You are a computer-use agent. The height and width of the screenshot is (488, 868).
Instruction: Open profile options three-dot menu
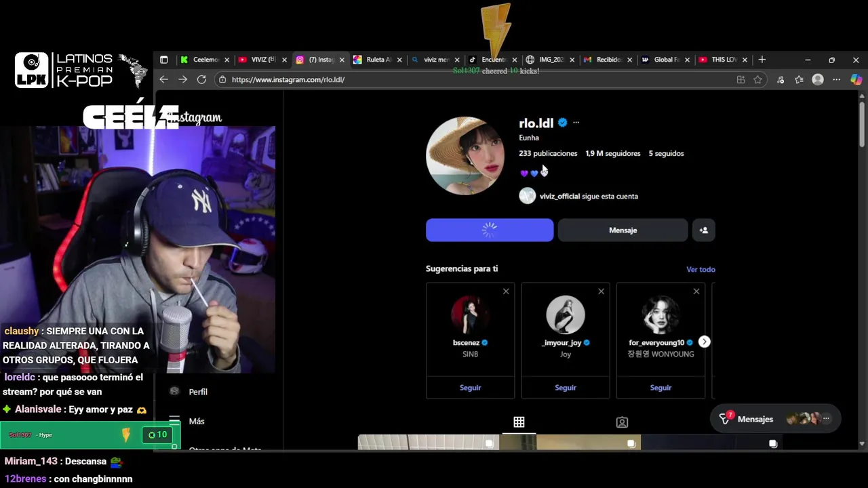point(576,123)
